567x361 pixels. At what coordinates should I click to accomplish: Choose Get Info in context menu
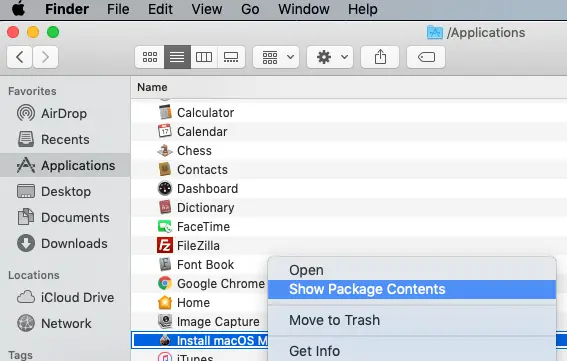[315, 351]
